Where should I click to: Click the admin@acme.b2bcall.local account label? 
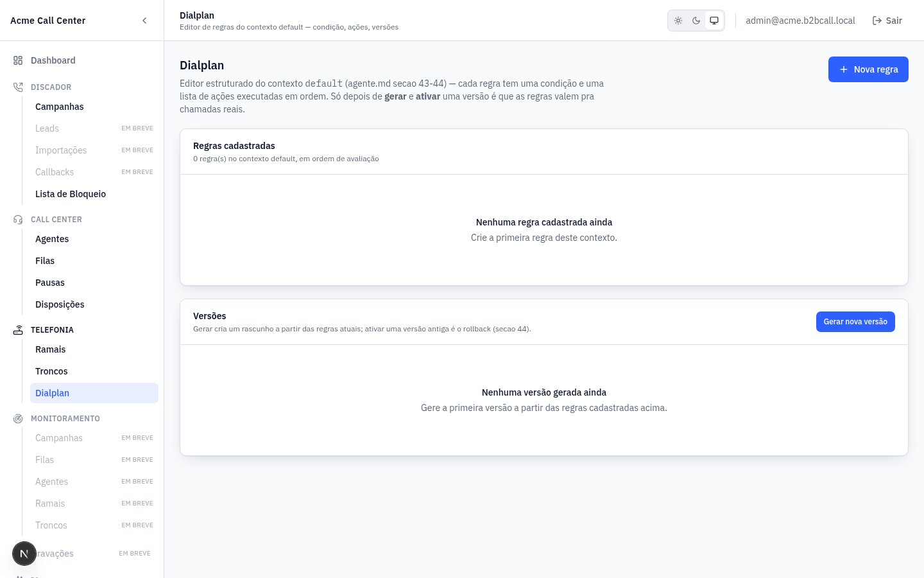point(800,21)
